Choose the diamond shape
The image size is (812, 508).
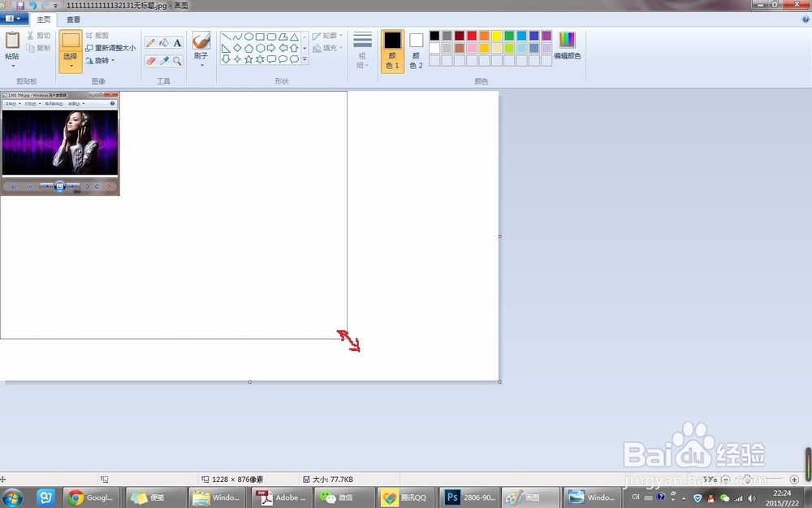[x=238, y=48]
